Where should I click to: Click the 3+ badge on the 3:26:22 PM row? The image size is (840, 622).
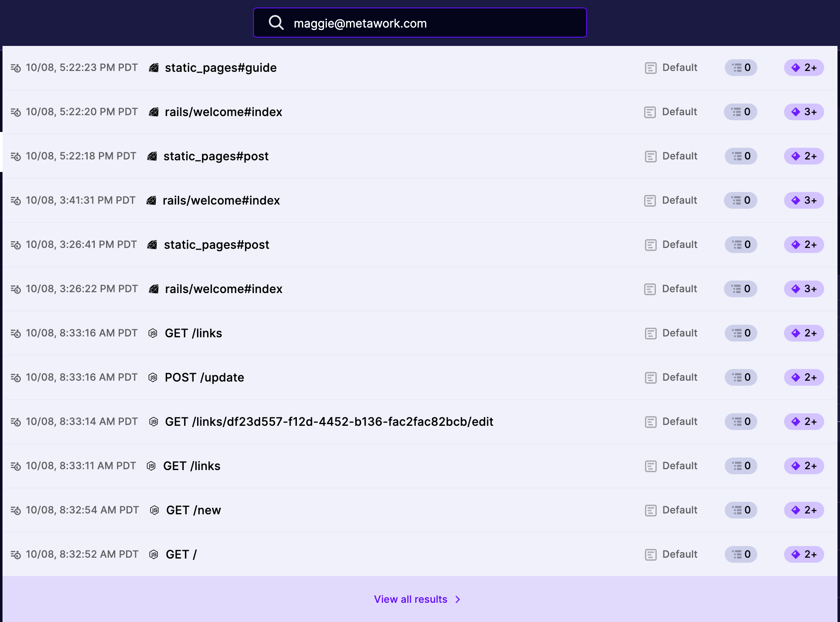click(x=804, y=289)
